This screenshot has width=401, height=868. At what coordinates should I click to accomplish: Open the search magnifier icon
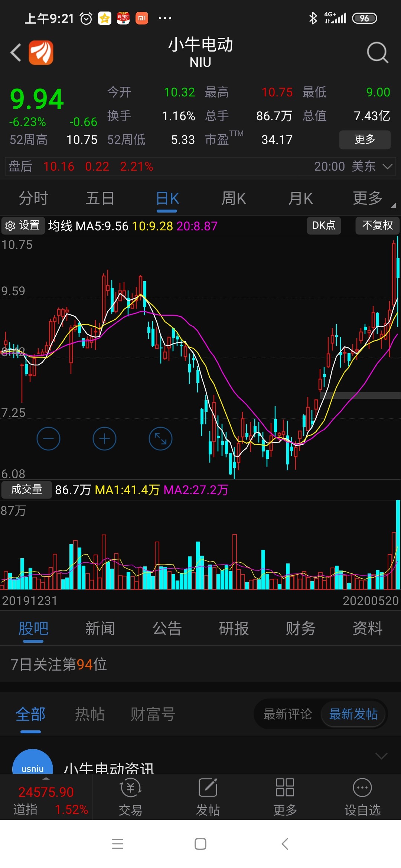coord(377,53)
